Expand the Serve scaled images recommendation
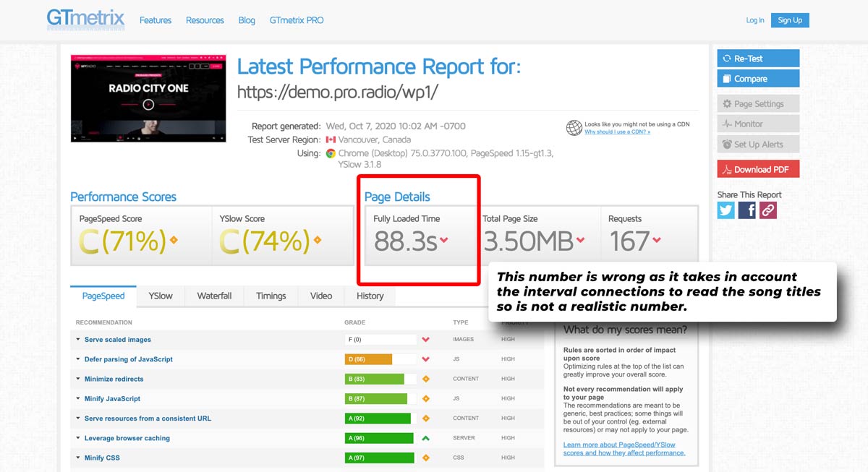 [x=117, y=340]
